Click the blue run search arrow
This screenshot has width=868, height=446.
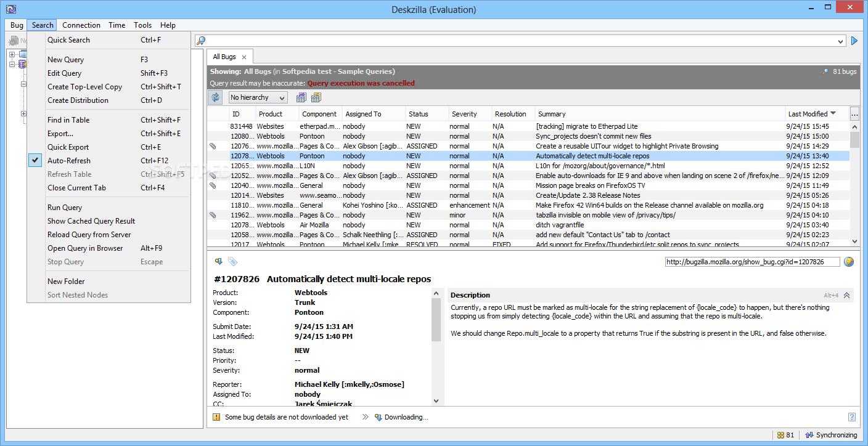[x=854, y=41]
